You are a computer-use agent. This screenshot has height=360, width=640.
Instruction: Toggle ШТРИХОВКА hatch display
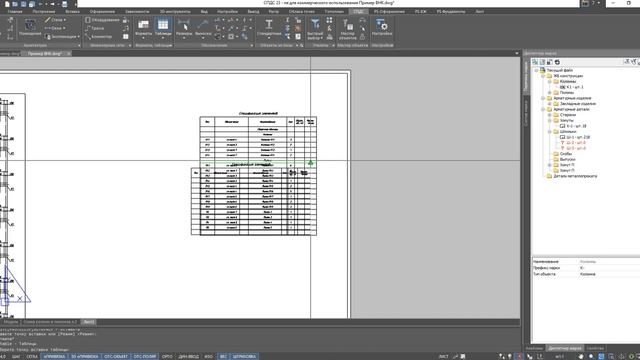pyautogui.click(x=244, y=356)
